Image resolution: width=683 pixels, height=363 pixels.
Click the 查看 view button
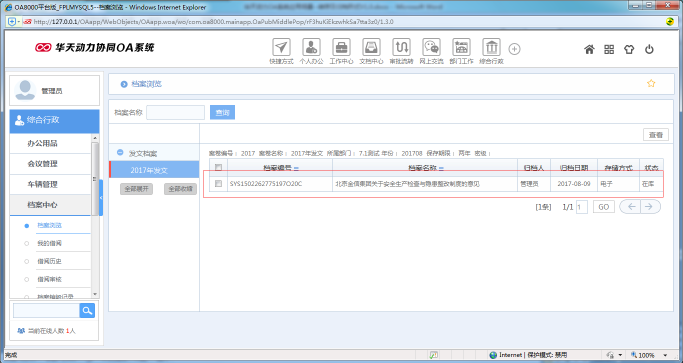[656, 135]
